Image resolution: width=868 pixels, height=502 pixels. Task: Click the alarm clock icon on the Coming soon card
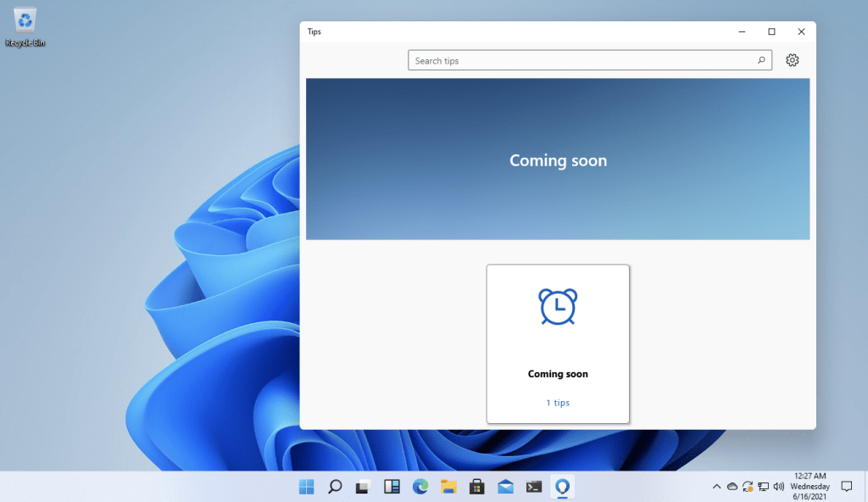(558, 307)
